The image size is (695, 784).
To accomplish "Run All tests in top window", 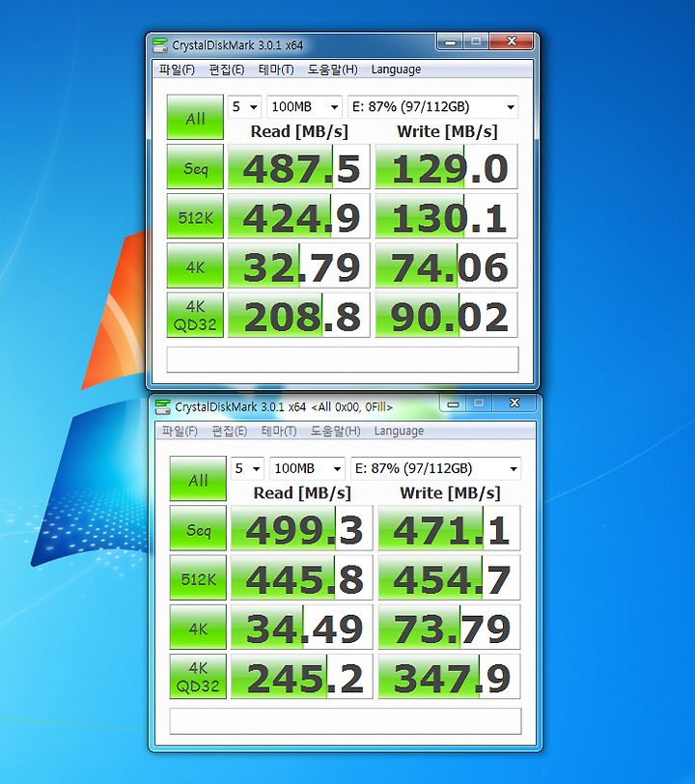I will 195,117.
